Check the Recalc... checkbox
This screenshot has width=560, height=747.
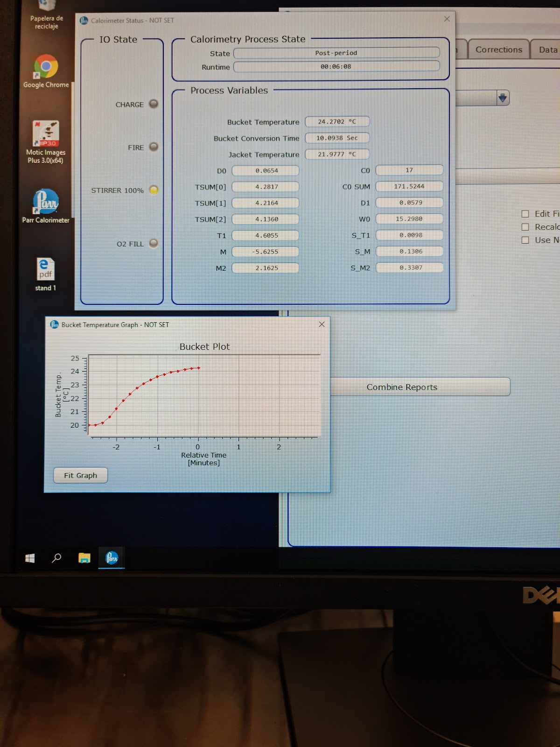[525, 227]
